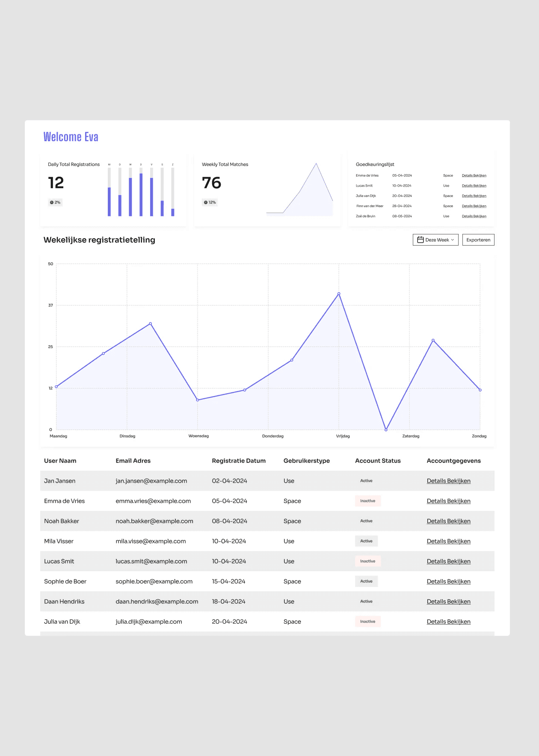Click the Inactive badge in julia.dijk@example.com row
539x756 pixels.
click(367, 622)
